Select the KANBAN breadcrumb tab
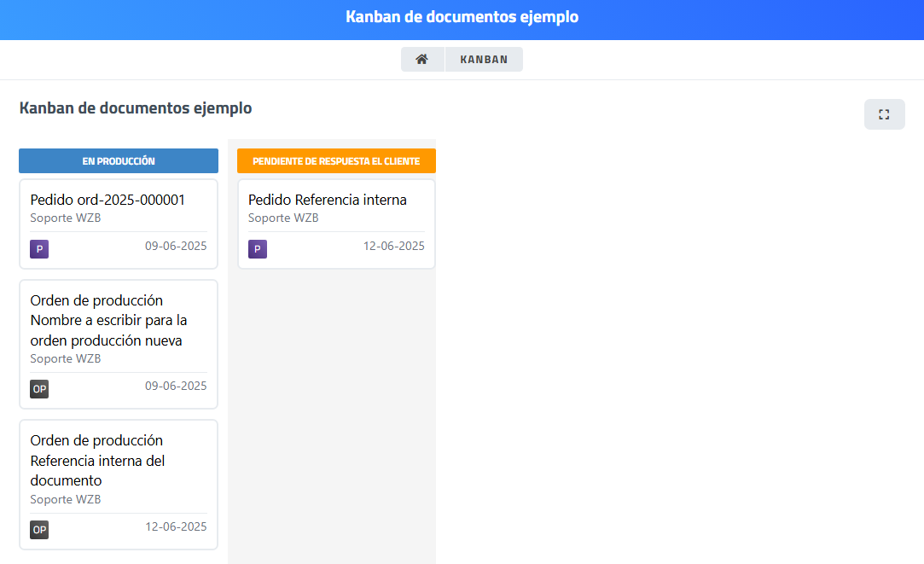The image size is (924, 564). pyautogui.click(x=484, y=60)
